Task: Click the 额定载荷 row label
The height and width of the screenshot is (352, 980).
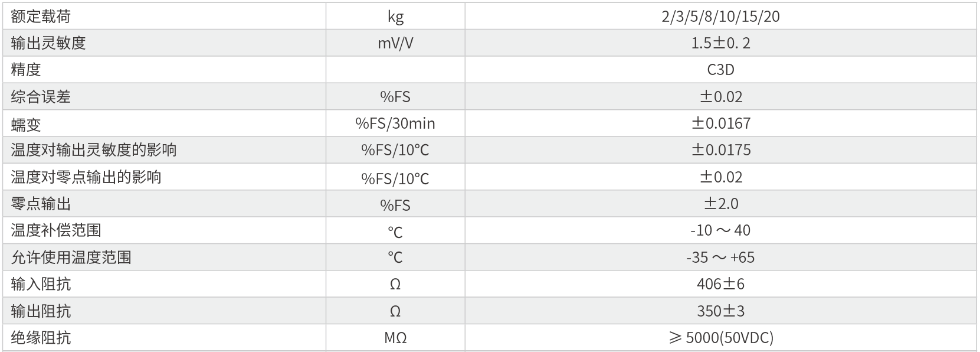Action: tap(41, 17)
